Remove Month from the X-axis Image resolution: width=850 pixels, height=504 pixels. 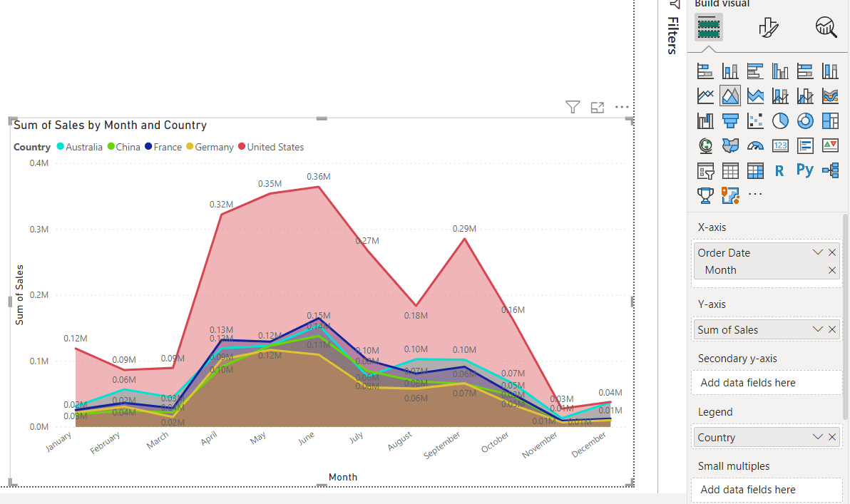click(x=832, y=270)
